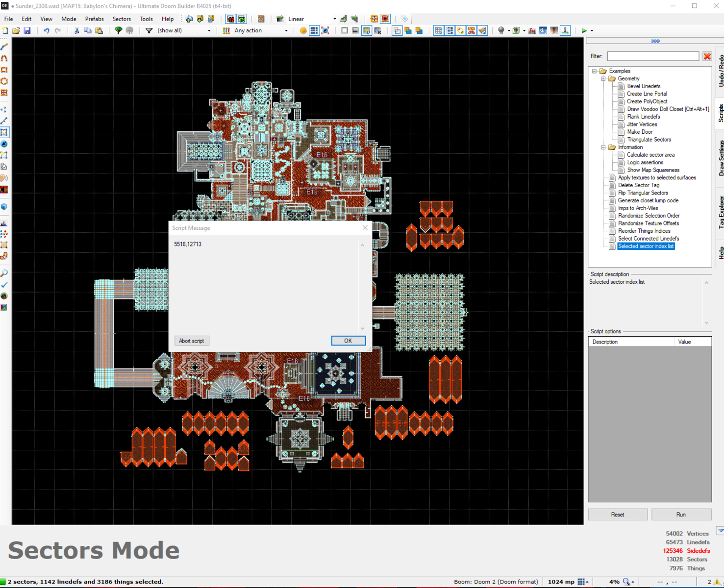Toggle the info 'i' toolbar button
Screen dimensions: 724x588
[565, 30]
